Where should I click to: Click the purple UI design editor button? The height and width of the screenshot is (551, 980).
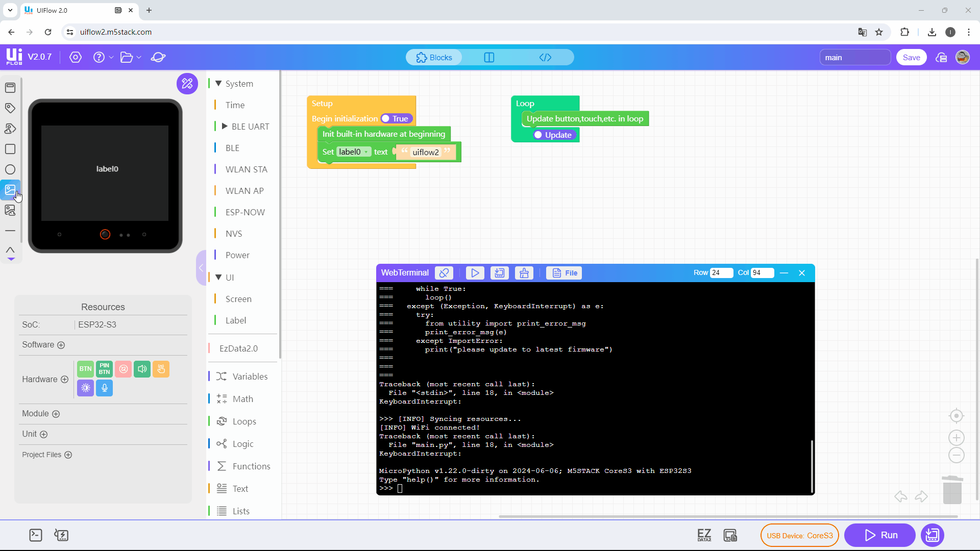187,83
